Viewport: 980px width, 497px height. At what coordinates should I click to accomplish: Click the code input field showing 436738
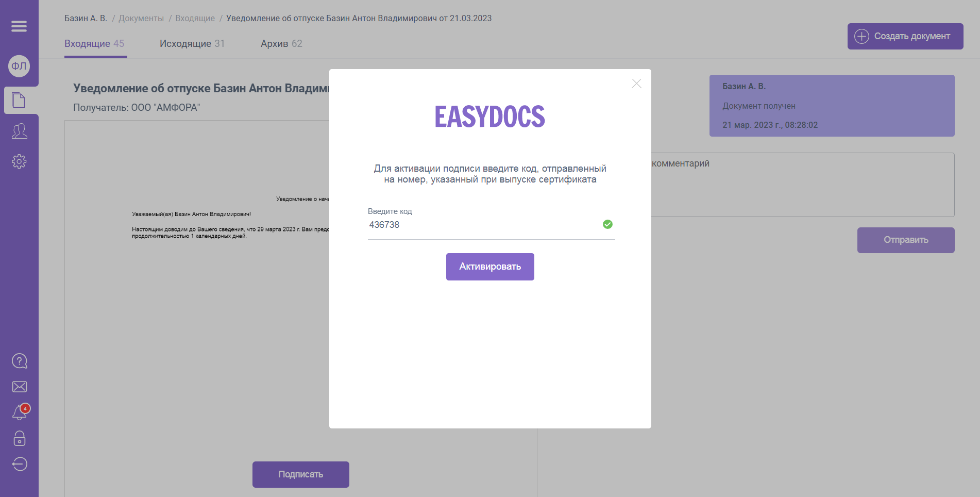point(464,225)
